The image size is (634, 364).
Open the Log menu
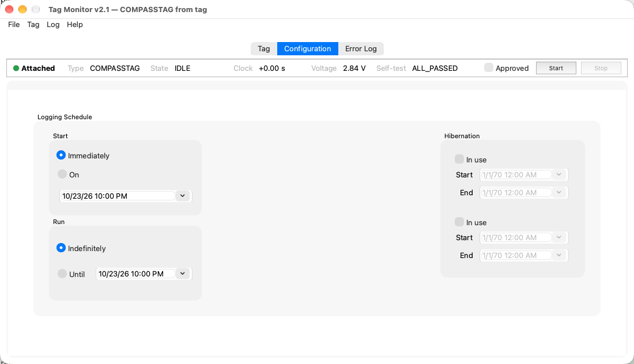pos(53,25)
